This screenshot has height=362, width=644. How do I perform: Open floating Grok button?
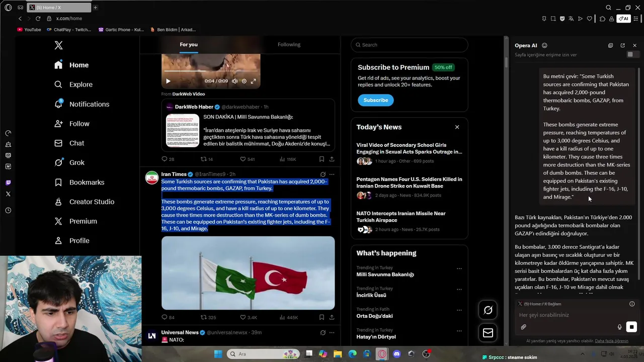tap(488, 310)
